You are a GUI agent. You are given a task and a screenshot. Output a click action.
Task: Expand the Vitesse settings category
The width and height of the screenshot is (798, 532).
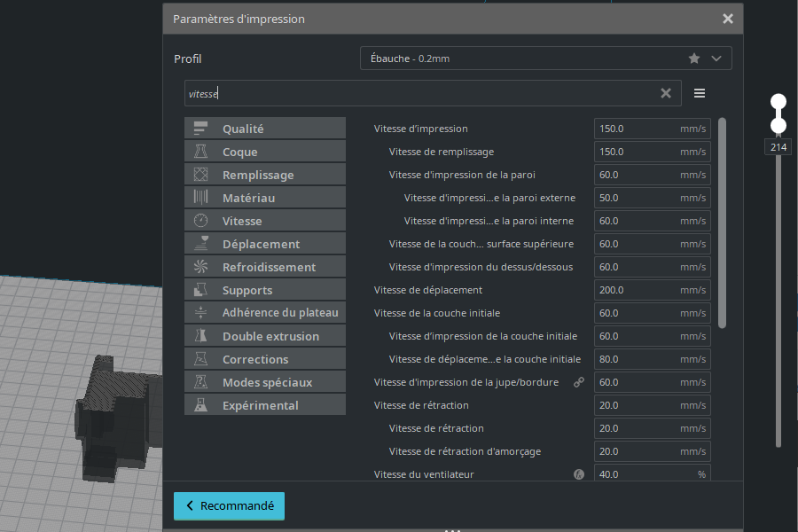click(264, 221)
